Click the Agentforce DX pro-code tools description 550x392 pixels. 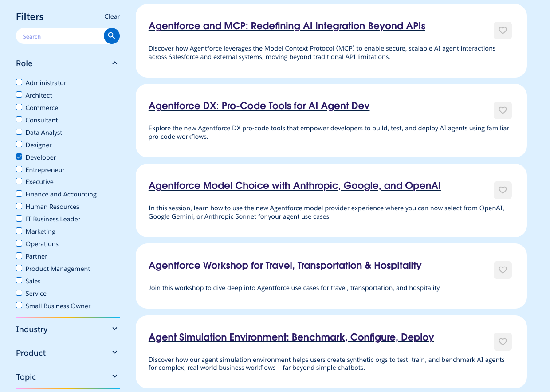coord(329,132)
